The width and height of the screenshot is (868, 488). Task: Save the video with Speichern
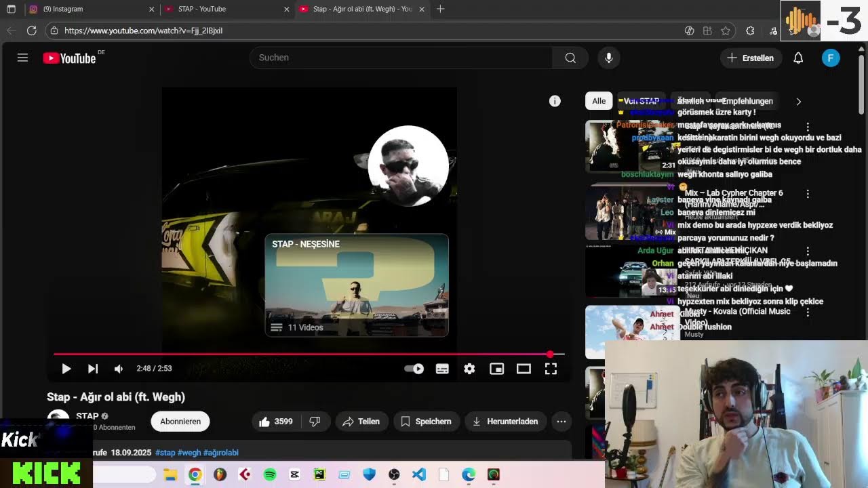click(426, 422)
